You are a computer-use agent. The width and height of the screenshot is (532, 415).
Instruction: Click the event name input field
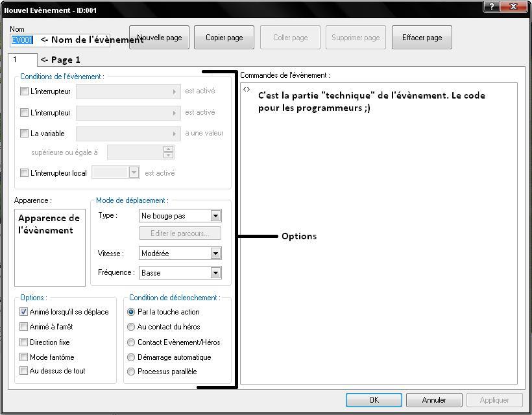pyautogui.click(x=22, y=40)
